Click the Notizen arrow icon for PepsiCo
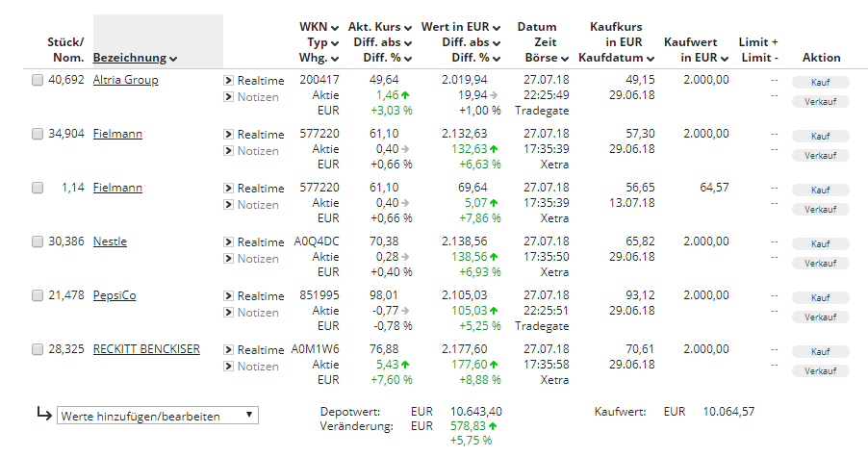The image size is (868, 457). [229, 313]
